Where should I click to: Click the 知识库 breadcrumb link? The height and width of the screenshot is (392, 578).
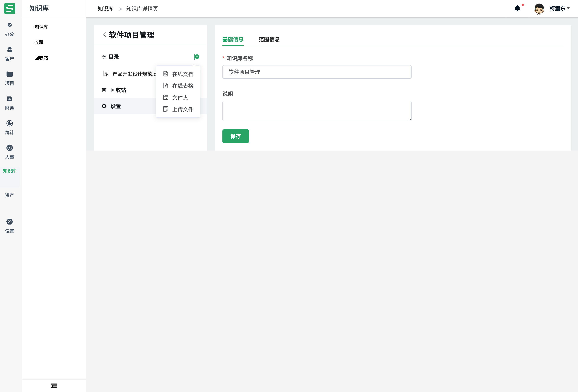pos(106,9)
